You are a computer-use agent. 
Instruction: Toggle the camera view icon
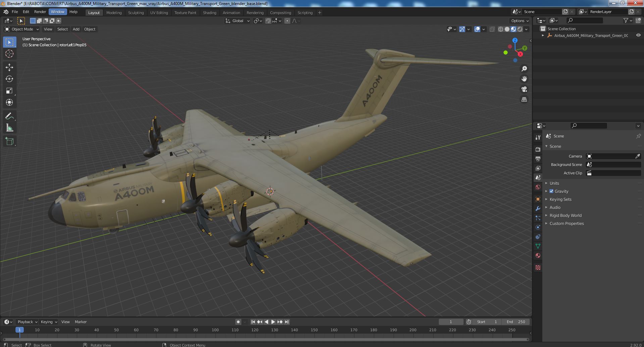click(x=524, y=89)
